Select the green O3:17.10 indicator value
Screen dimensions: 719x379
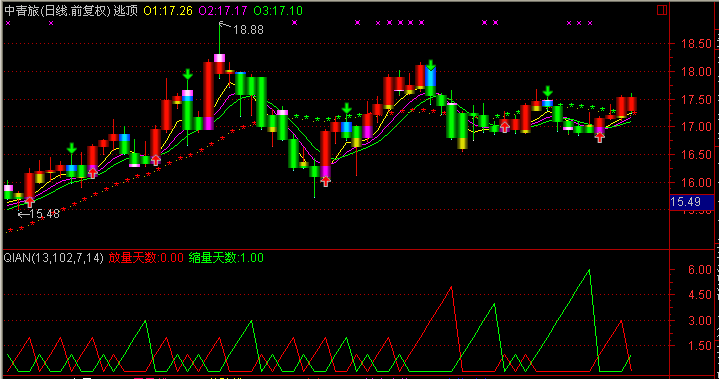coord(278,11)
